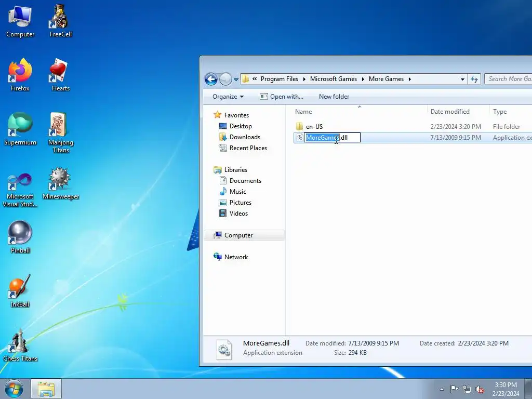Select the InkBall desktop shortcut

(20, 291)
